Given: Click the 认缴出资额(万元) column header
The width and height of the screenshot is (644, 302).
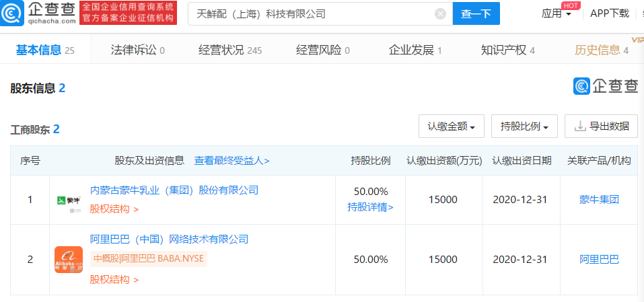Looking at the screenshot, I should 444,161.
